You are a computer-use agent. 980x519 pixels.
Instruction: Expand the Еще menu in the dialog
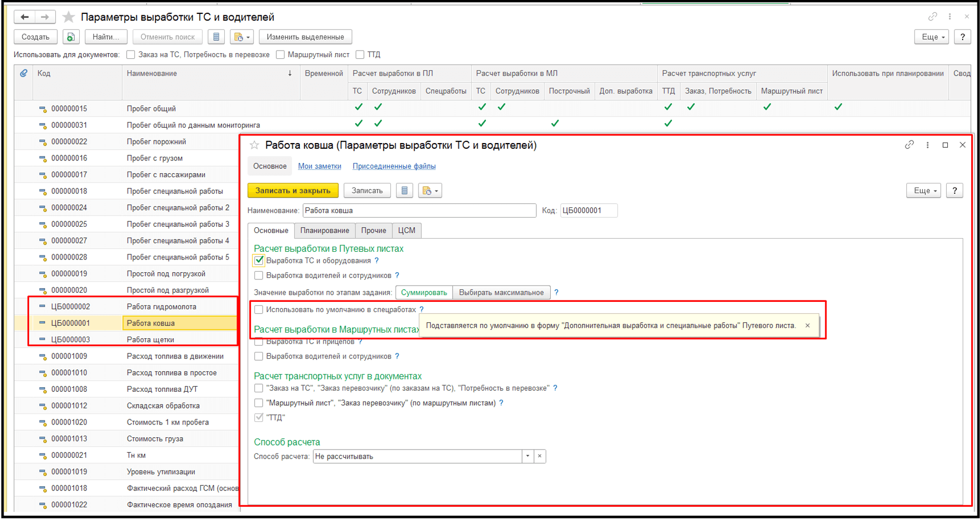click(x=923, y=191)
